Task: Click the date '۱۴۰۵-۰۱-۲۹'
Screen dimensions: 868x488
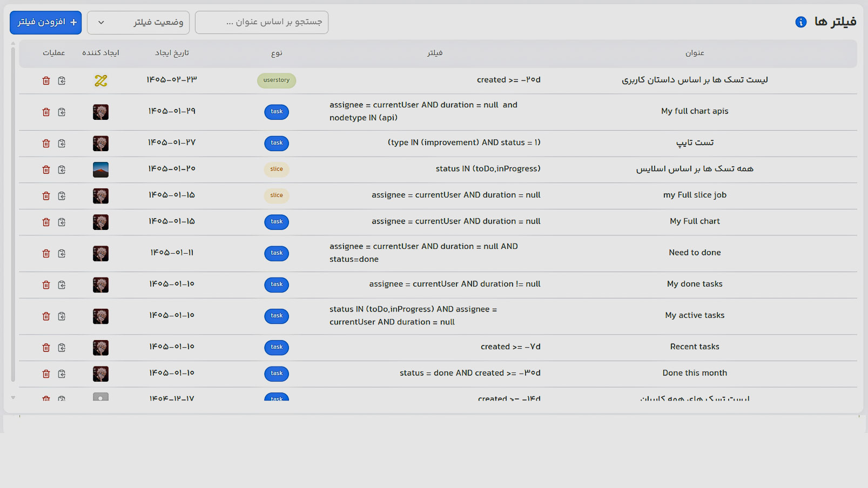Action: point(172,111)
